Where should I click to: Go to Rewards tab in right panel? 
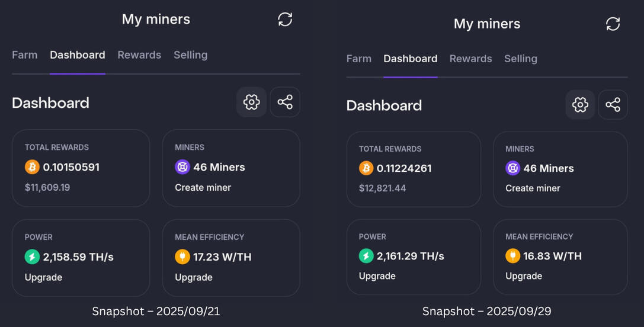click(470, 59)
